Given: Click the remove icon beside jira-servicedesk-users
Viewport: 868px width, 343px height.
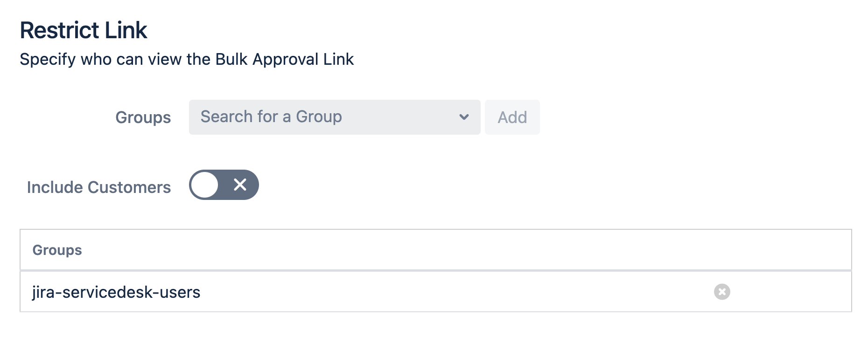Looking at the screenshot, I should (721, 292).
